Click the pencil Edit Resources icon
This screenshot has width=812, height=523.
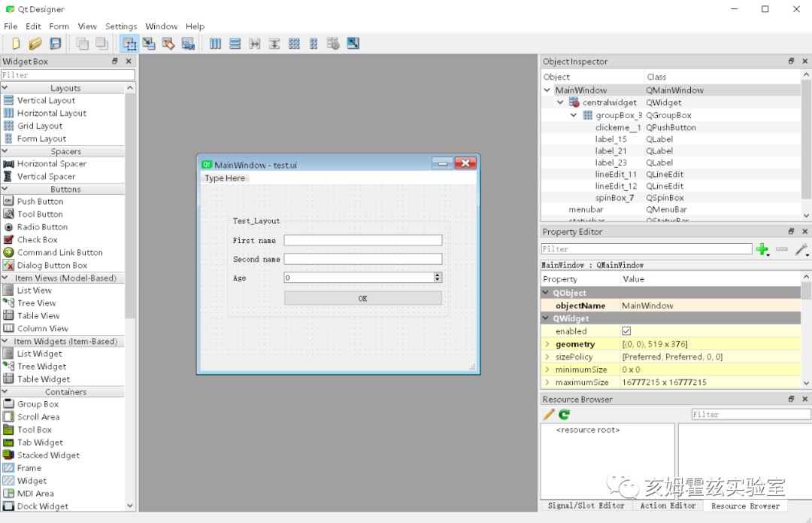[548, 415]
